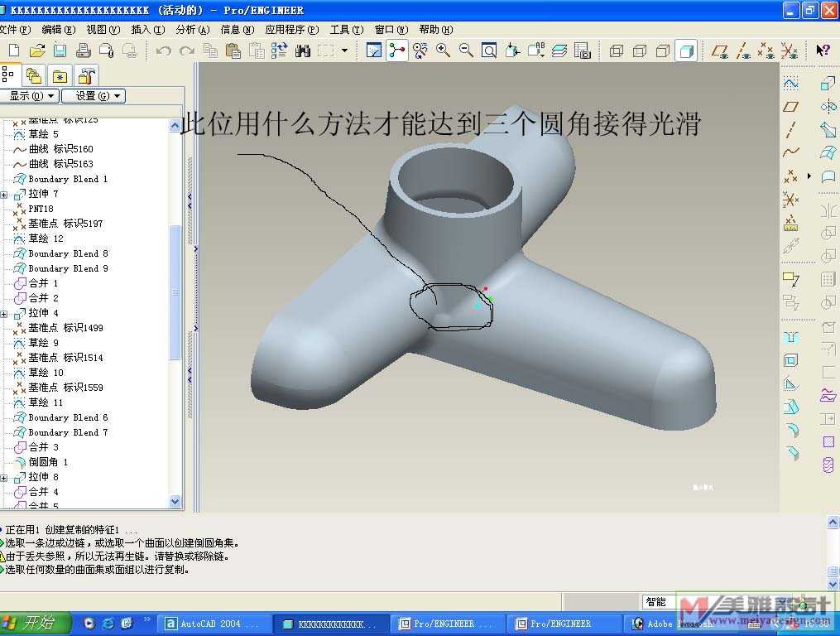Toggle datum axes visibility
The image size is (840, 636).
[743, 51]
